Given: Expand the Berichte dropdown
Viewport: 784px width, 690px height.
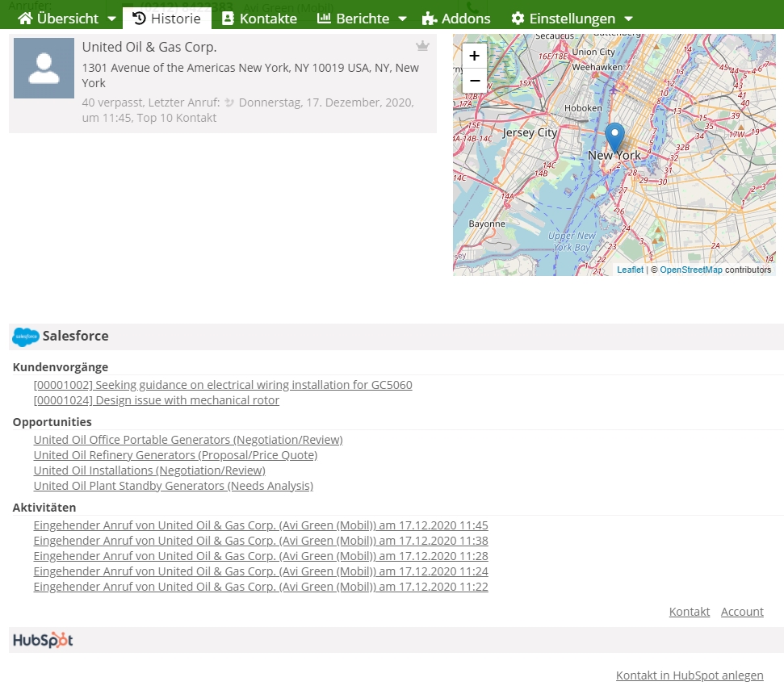Looking at the screenshot, I should pos(402,18).
